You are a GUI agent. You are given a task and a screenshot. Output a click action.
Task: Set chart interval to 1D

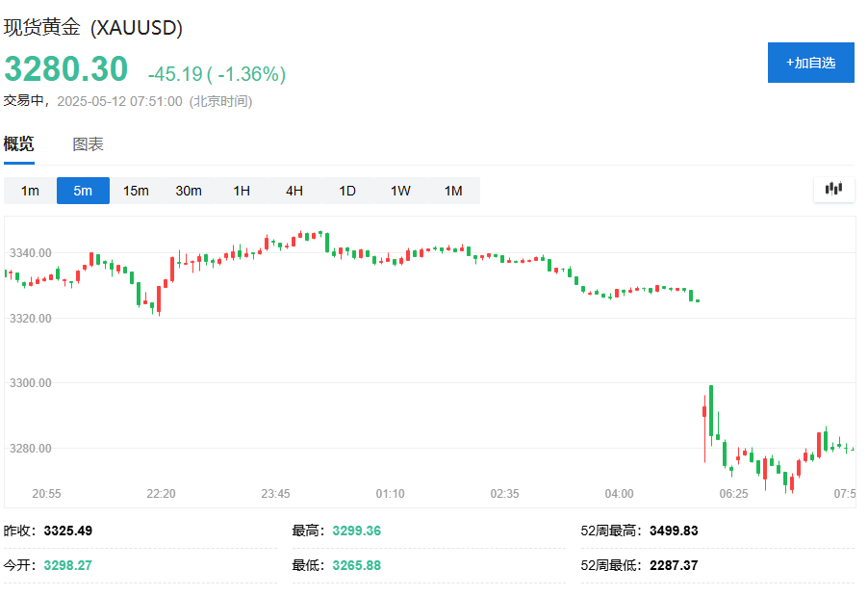(347, 191)
